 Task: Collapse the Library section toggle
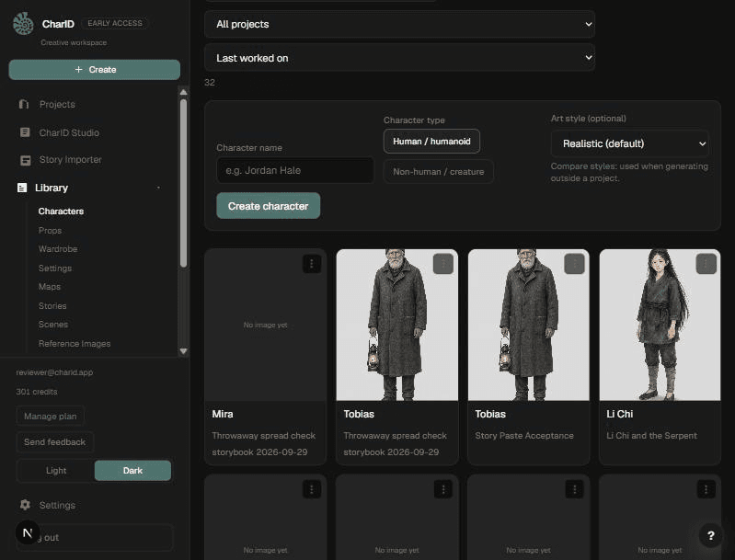tap(158, 188)
